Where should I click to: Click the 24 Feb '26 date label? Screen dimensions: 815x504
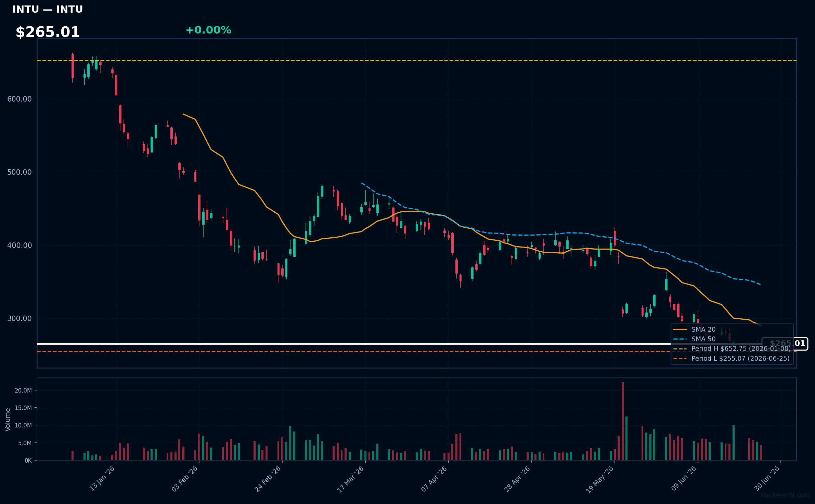tap(268, 479)
